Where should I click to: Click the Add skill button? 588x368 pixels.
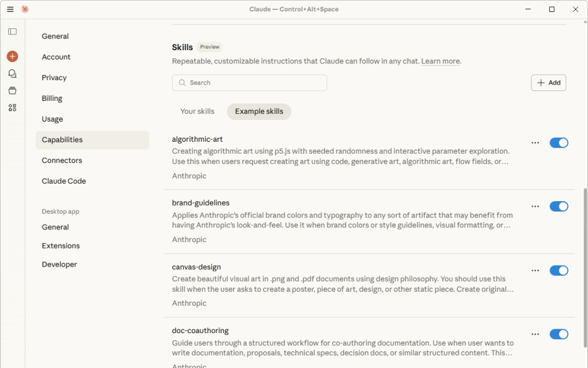(x=548, y=83)
